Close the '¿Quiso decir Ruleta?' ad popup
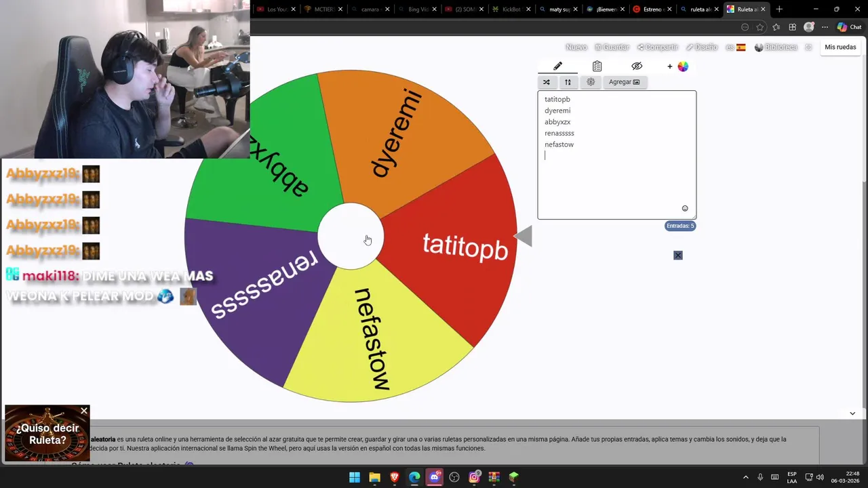The height and width of the screenshot is (488, 868). (84, 411)
